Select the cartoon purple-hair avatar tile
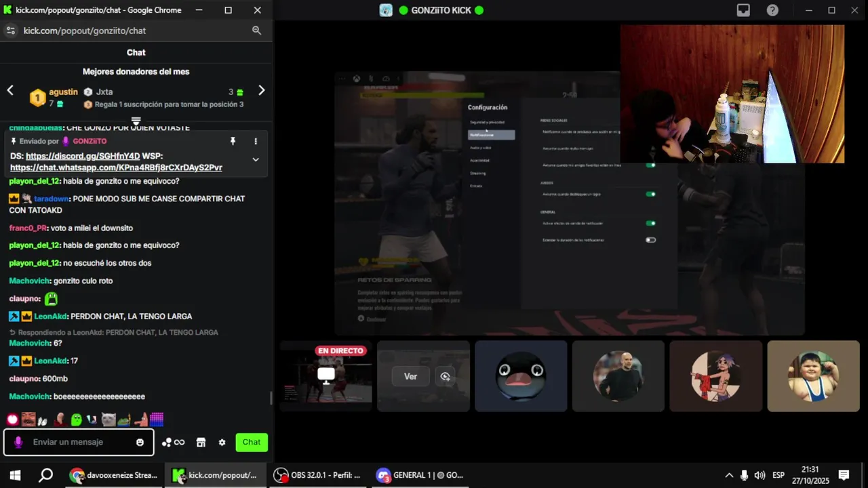 pos(716,376)
